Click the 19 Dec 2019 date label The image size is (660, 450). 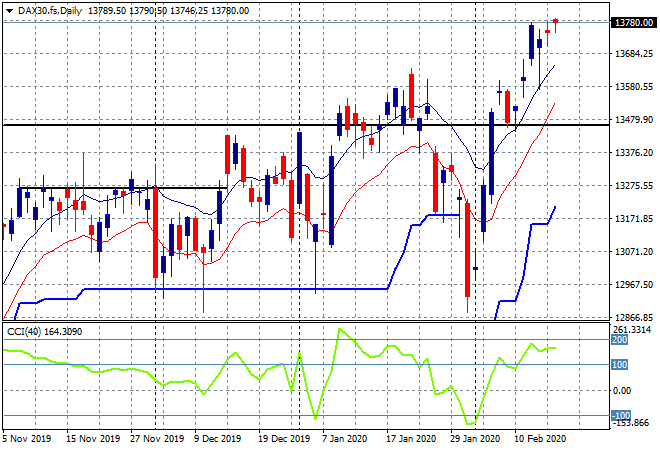[x=285, y=439]
